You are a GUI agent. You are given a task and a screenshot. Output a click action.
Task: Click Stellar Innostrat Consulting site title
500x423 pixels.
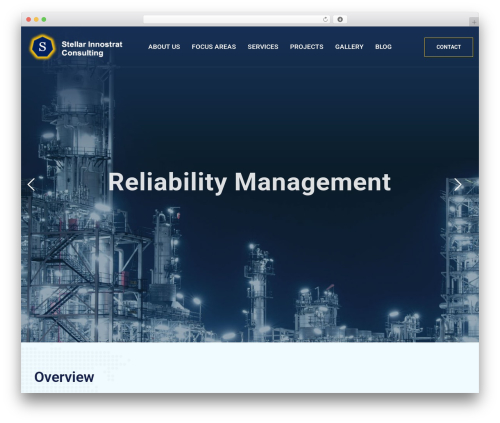(x=92, y=49)
